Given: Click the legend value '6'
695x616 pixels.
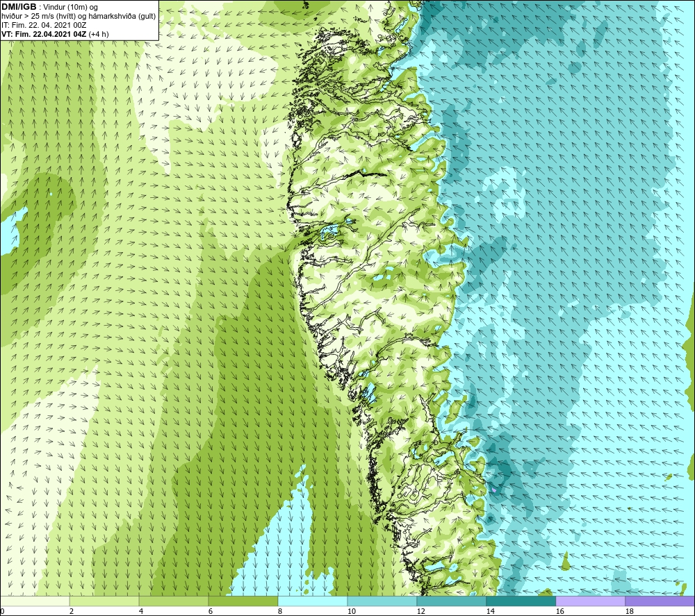Looking at the screenshot, I should click(211, 612).
